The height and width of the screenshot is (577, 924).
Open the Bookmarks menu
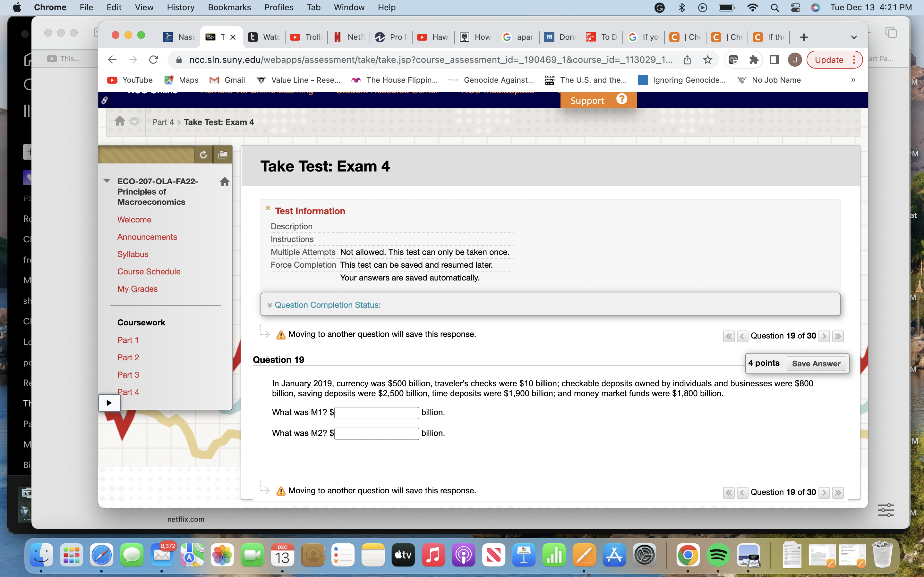coord(229,7)
